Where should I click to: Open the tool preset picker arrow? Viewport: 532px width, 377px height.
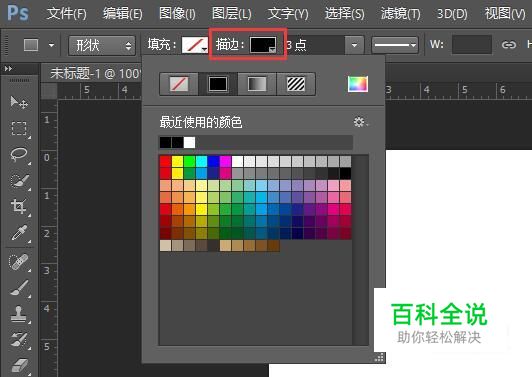pos(51,45)
